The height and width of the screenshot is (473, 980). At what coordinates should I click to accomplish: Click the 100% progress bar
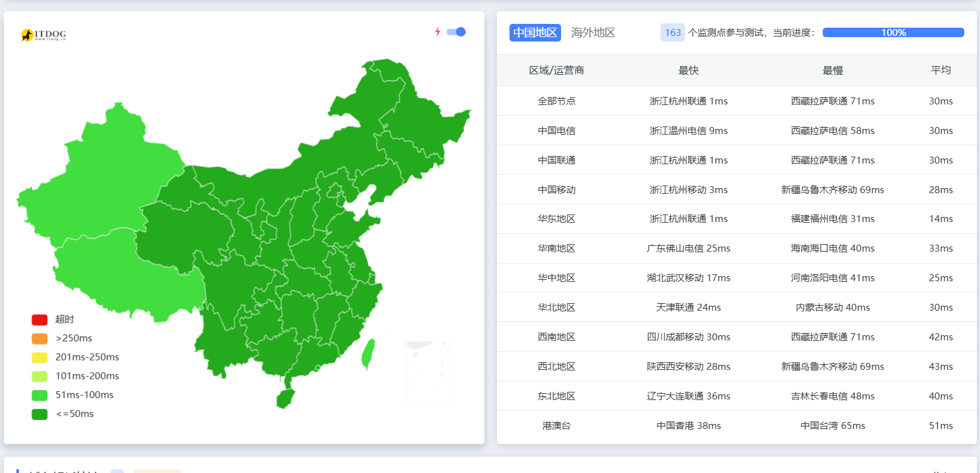893,31
